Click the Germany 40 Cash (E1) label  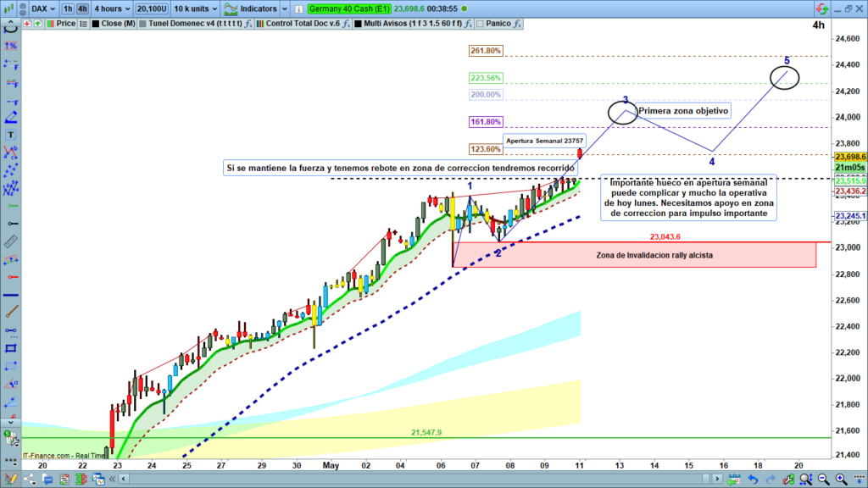[348, 8]
